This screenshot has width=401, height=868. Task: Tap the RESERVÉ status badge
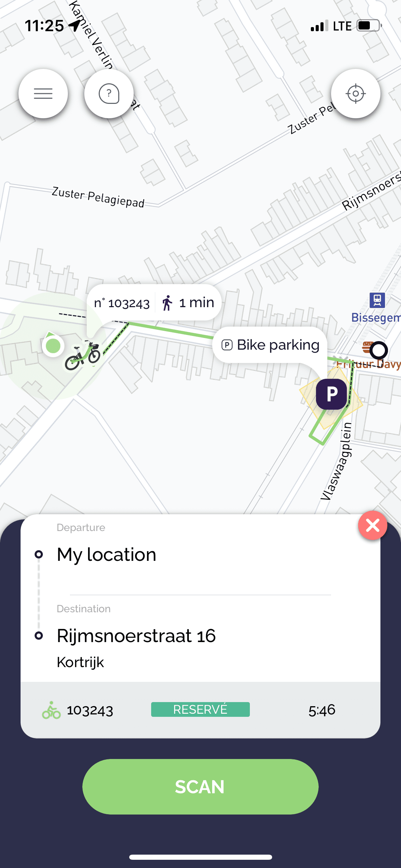200,709
